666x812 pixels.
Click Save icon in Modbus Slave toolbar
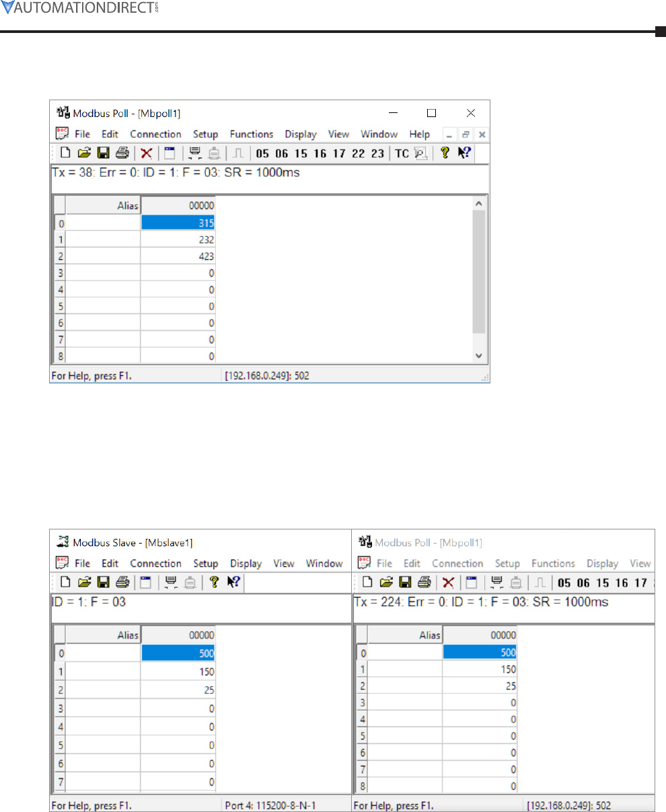104,583
